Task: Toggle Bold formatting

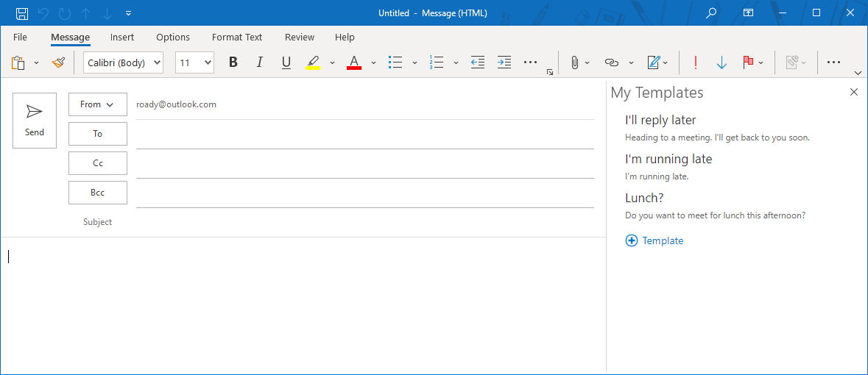Action: pyautogui.click(x=233, y=63)
